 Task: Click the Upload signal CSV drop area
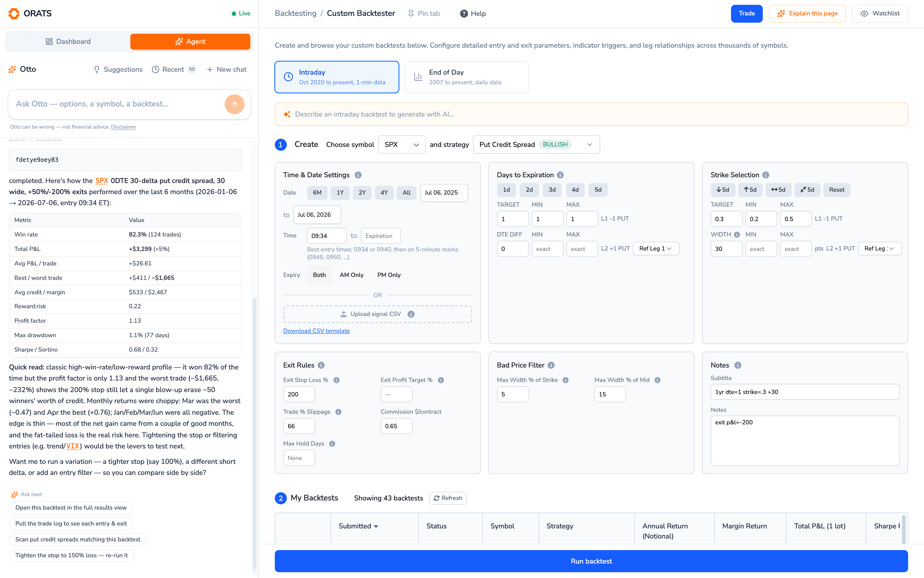377,314
